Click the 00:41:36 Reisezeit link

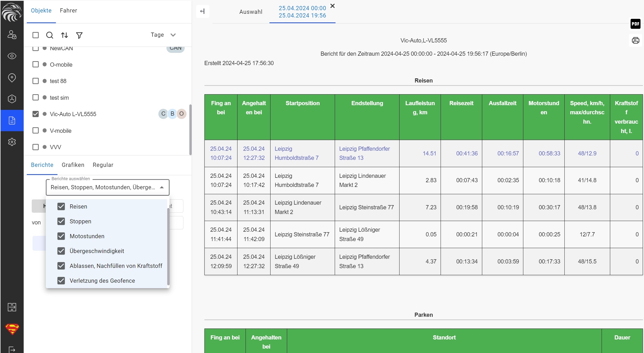[x=467, y=153]
